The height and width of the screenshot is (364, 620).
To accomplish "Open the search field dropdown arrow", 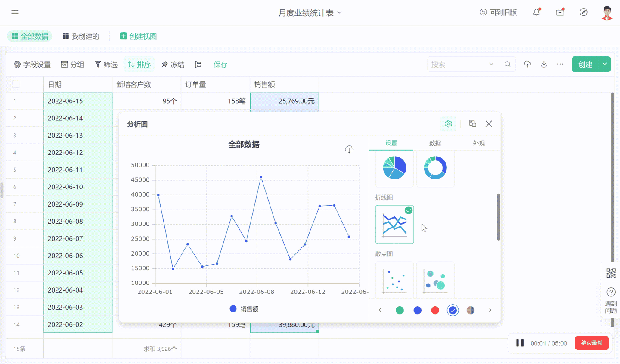I will 491,64.
